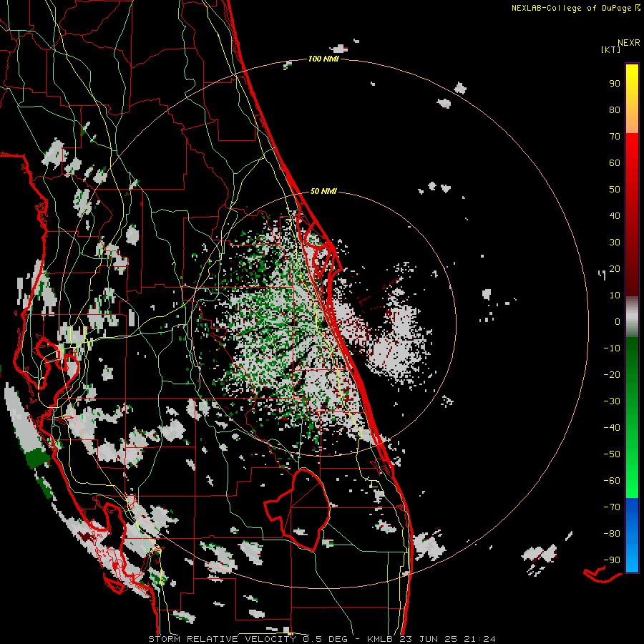Screen dimensions: 644x644
Task: Click the -60 value on velocity scale
Action: pos(612,481)
